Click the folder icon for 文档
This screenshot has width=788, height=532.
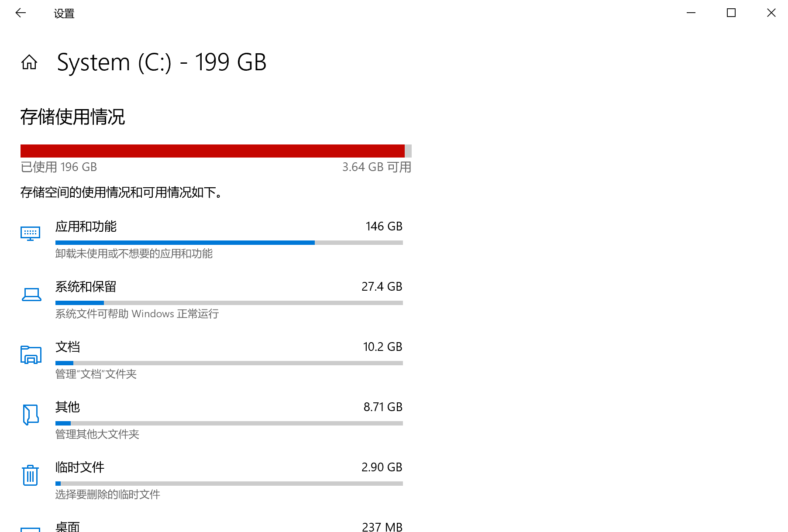tap(31, 355)
